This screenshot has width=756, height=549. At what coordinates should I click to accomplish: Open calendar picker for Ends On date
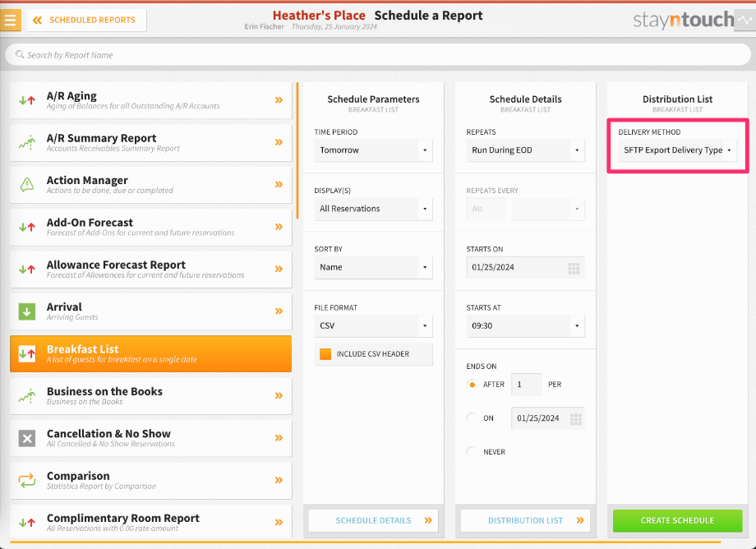[576, 419]
